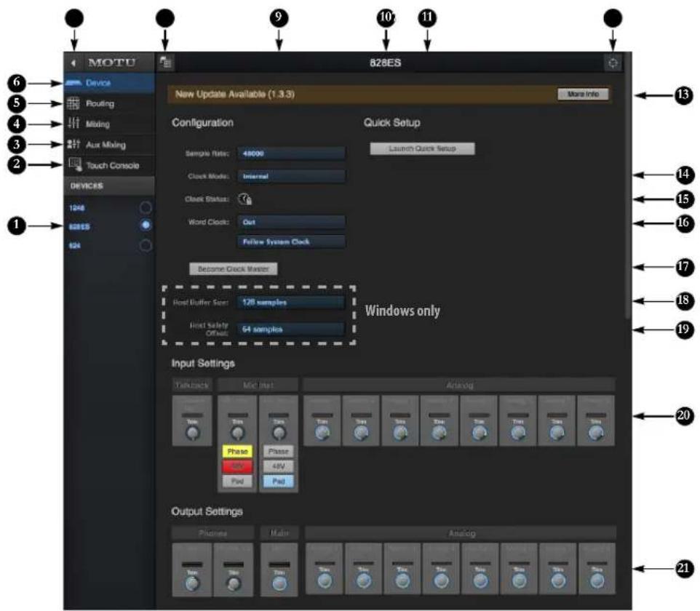The height and width of the screenshot is (611, 700).
Task: Click the page's vertical scrollbar
Action: click(628, 185)
